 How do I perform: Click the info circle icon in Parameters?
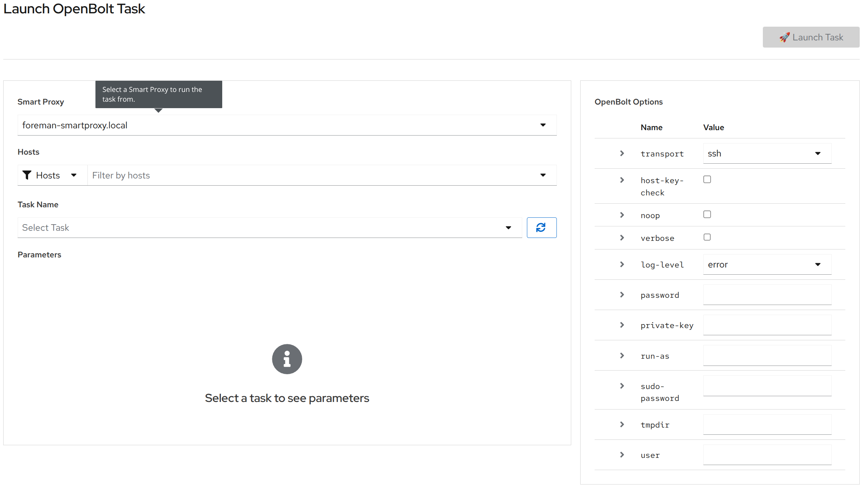pos(287,359)
